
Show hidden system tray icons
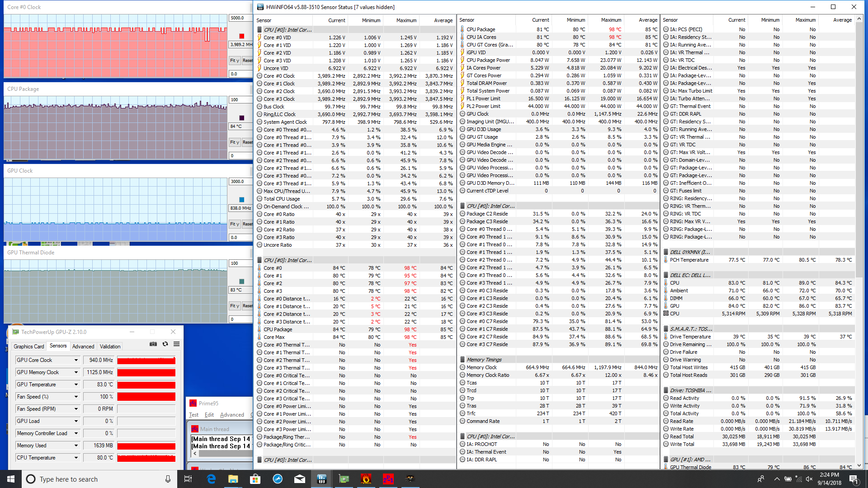[x=777, y=479]
